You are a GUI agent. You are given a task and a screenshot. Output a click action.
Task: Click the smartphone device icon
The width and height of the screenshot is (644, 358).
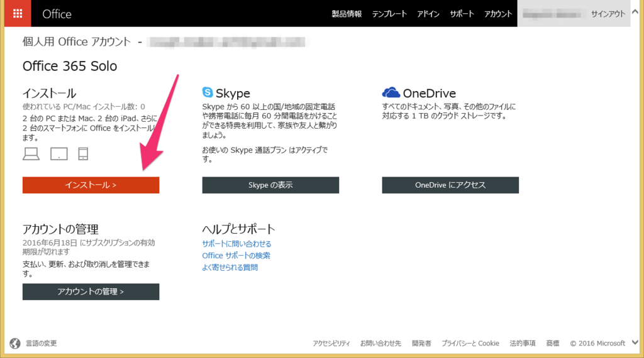click(83, 154)
